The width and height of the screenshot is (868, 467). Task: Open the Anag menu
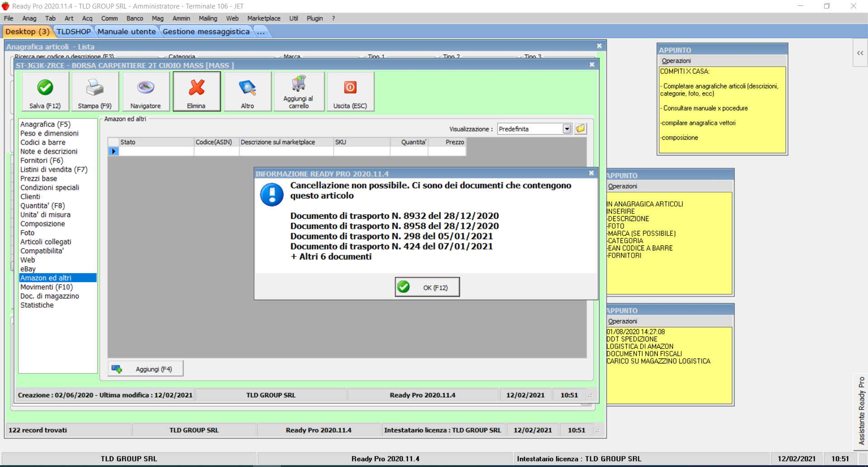[x=29, y=19]
